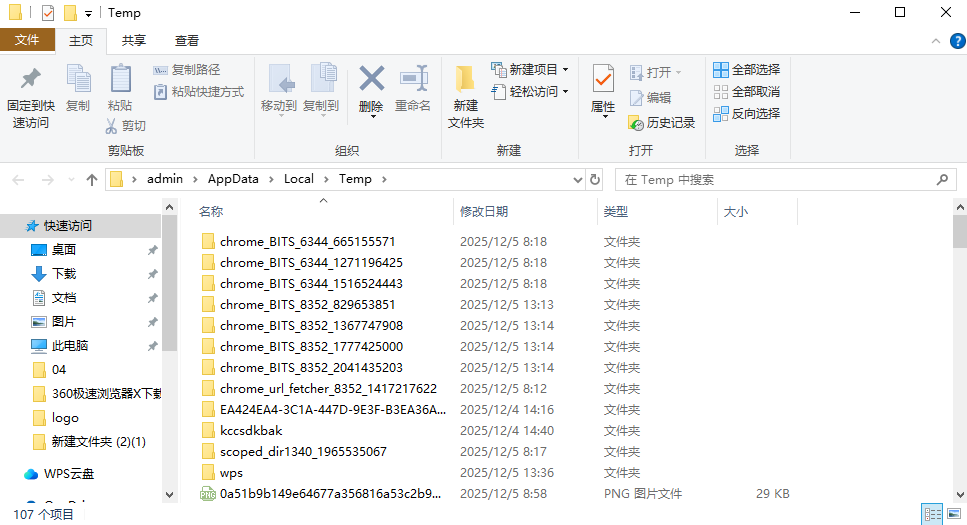The width and height of the screenshot is (967, 525).
Task: Open Easy access dropdown
Action: (x=530, y=92)
